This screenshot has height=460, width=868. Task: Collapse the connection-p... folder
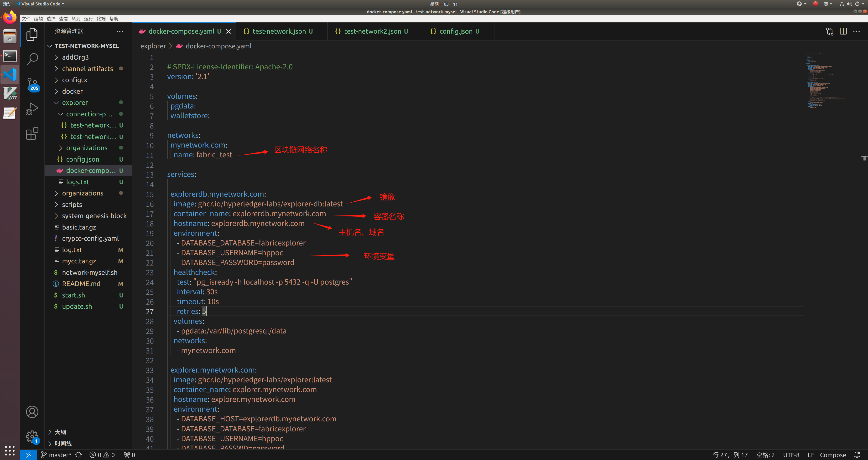click(x=88, y=114)
